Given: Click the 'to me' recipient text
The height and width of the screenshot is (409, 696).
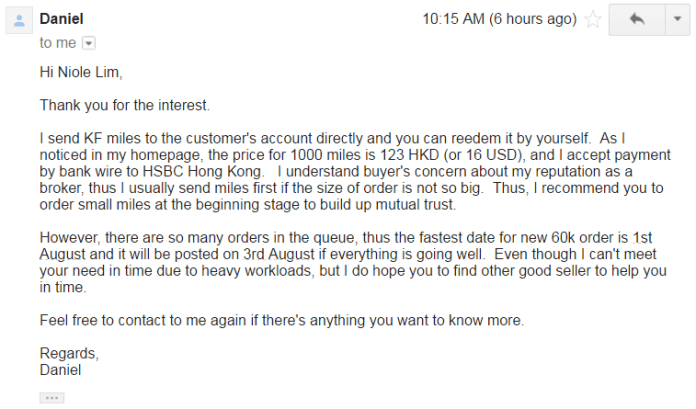Looking at the screenshot, I should click(58, 43).
